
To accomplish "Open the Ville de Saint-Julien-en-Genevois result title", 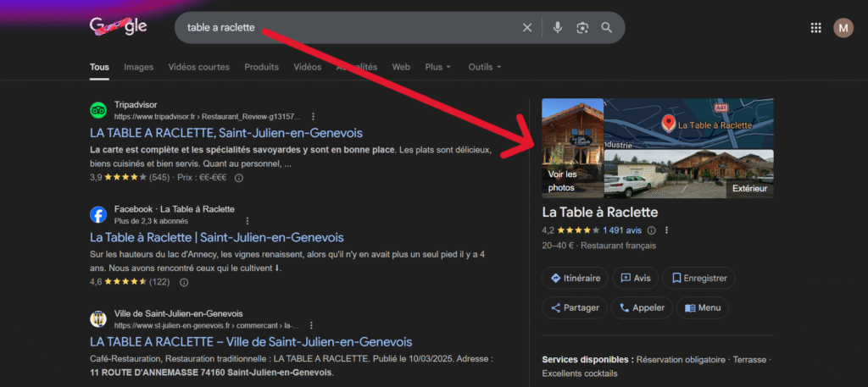I will point(251,341).
